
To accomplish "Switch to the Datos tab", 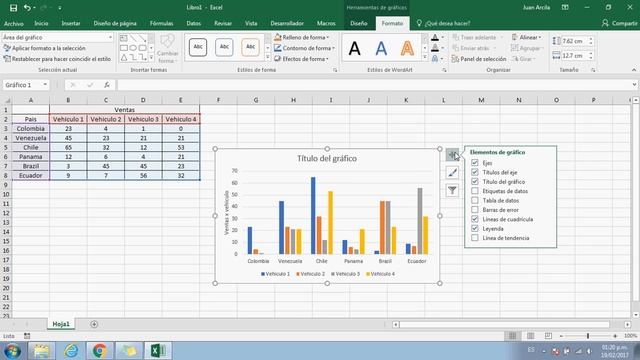I will coord(193,24).
